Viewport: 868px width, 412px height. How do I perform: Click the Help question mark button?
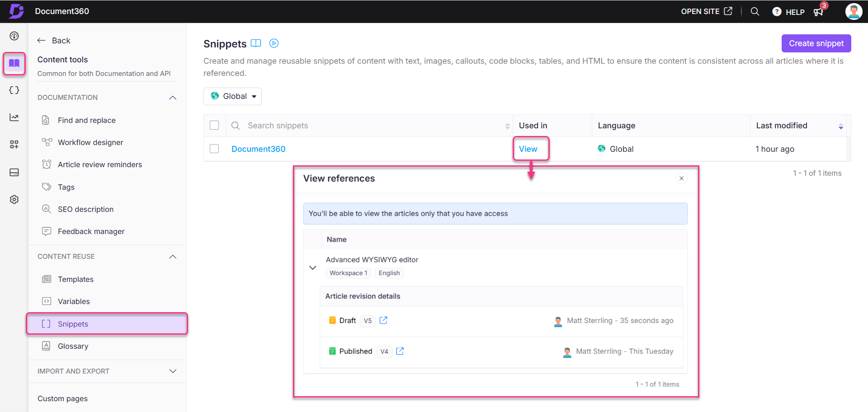click(788, 12)
